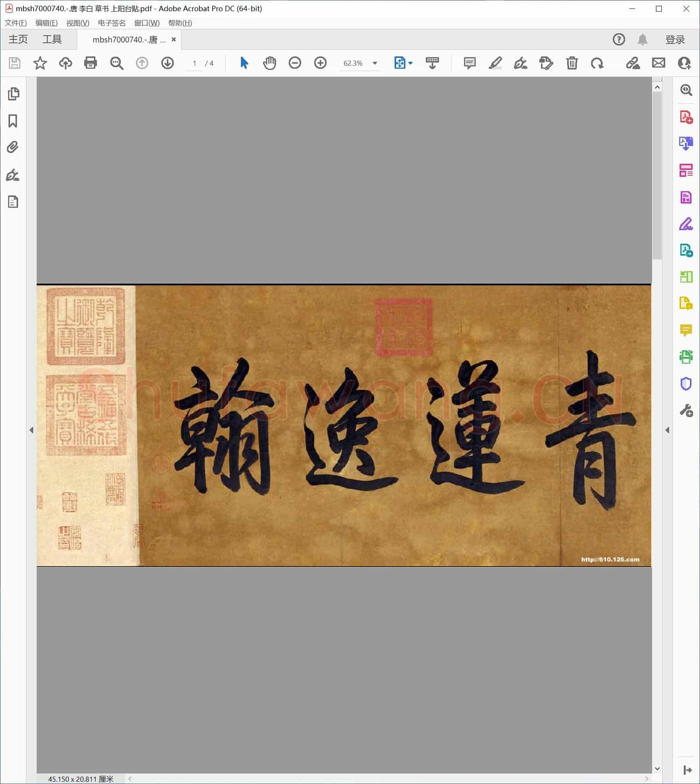
Task: Open the 电子签名 menu
Action: (x=112, y=23)
